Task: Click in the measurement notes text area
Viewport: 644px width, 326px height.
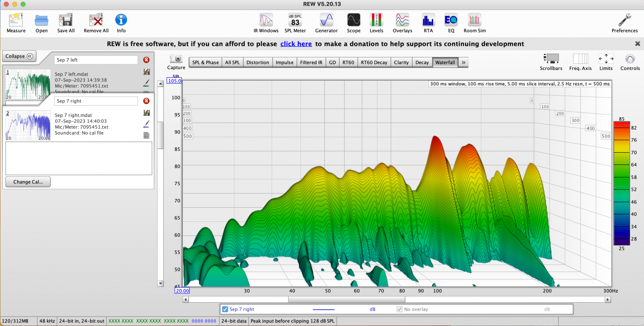Action: click(79, 158)
